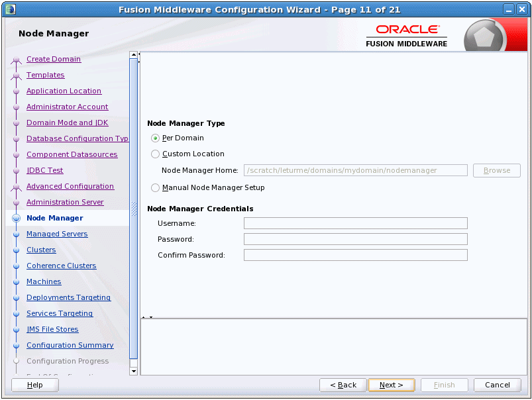Click the Confirm Password field
Screen dimensions: 532x400
[x=355, y=255]
